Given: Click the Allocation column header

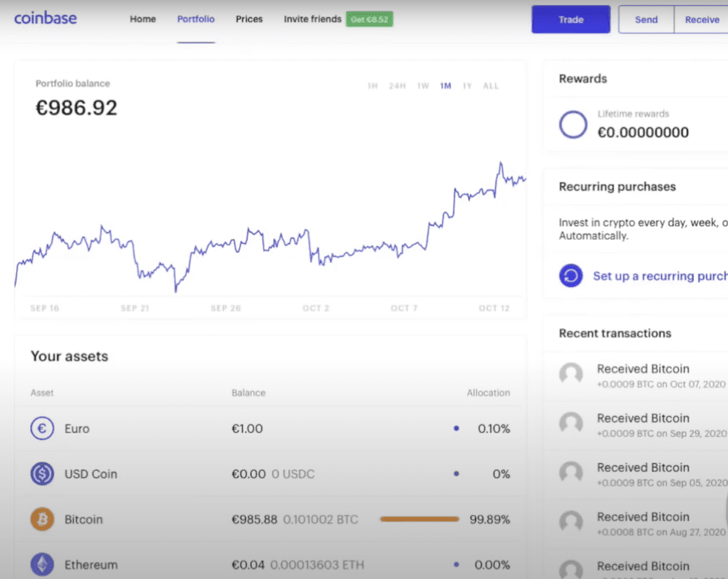Looking at the screenshot, I should [489, 393].
